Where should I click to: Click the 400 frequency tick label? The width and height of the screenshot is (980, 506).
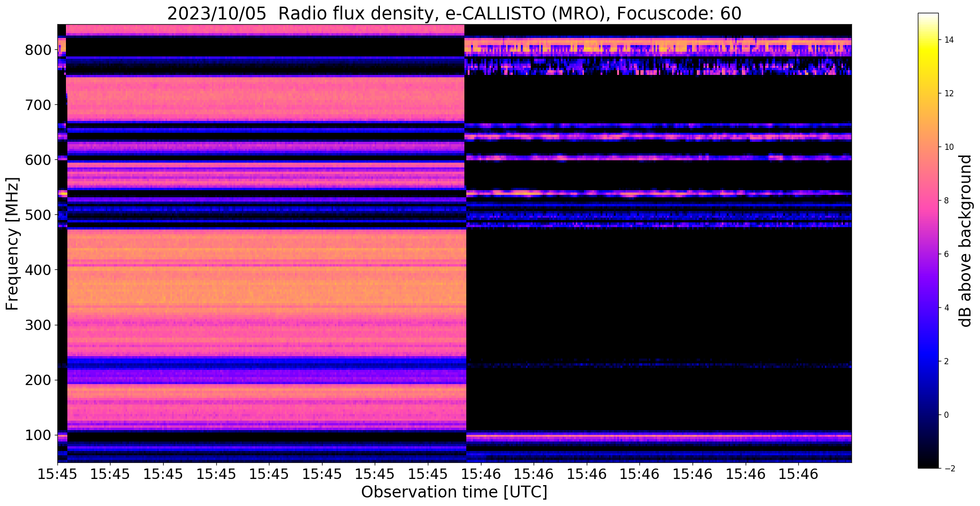38,270
